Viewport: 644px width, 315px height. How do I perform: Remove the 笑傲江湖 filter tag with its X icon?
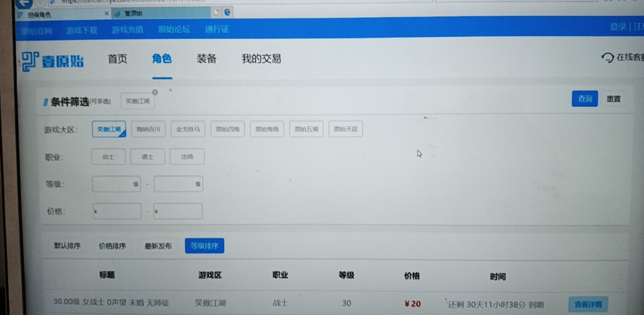tap(155, 92)
